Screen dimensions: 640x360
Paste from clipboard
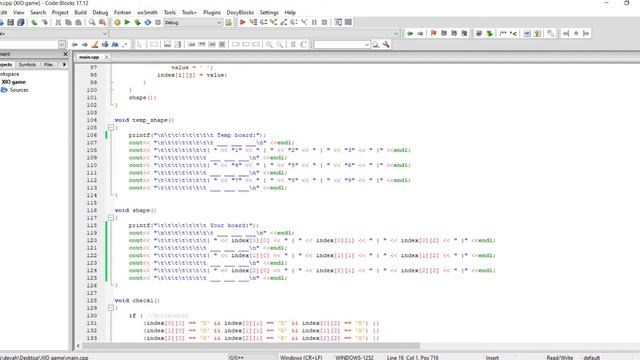click(78, 22)
